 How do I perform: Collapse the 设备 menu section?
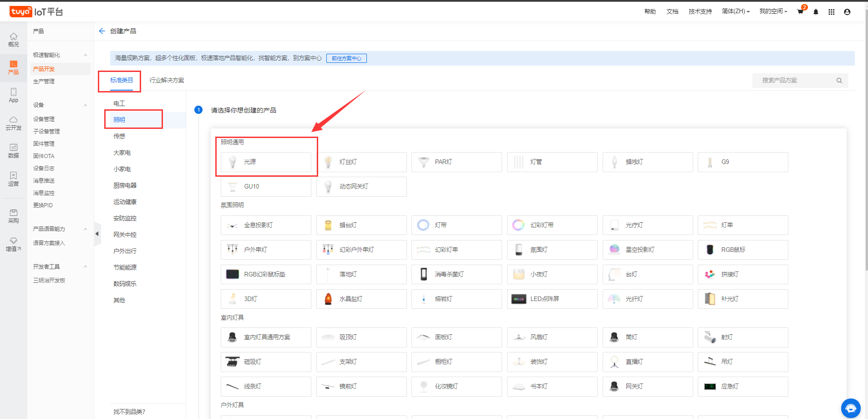[x=85, y=105]
